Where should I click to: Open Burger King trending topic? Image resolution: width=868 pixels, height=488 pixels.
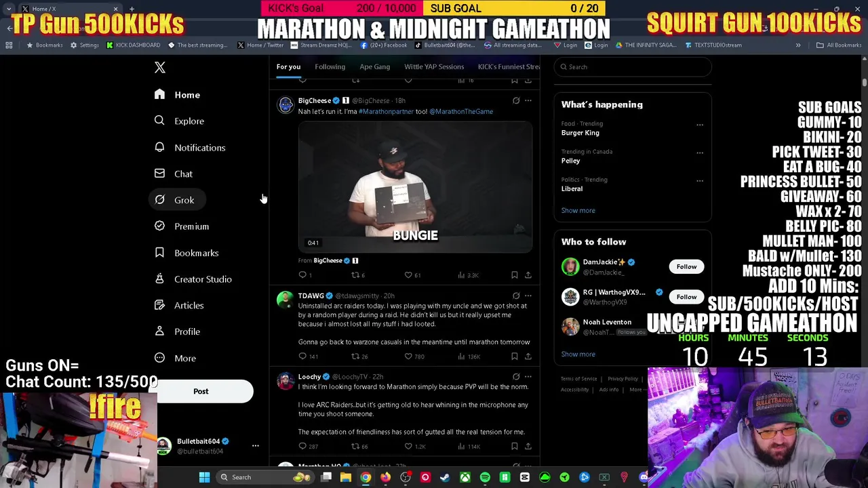580,133
